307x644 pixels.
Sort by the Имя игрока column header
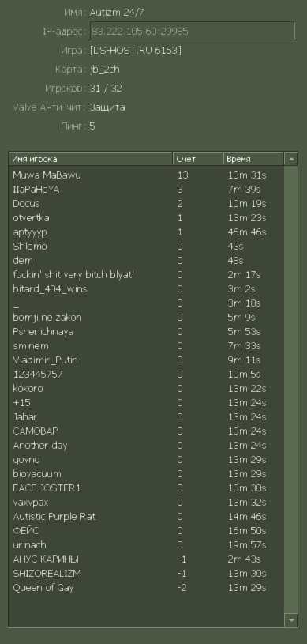coord(91,159)
